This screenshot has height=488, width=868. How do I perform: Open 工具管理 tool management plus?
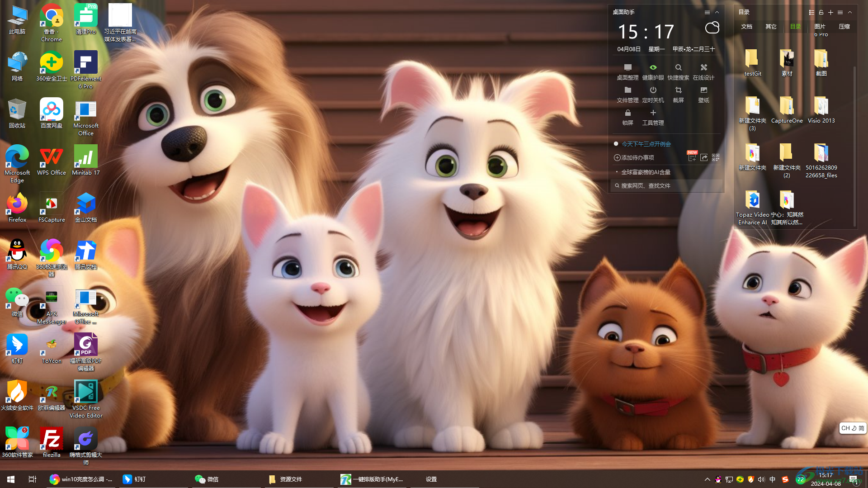coord(653,117)
